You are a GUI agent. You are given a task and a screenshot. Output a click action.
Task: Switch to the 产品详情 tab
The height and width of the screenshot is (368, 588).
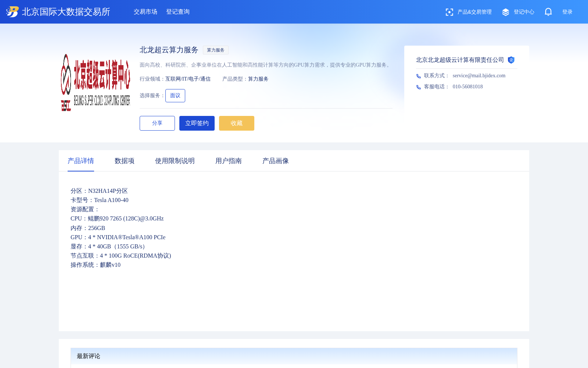pyautogui.click(x=81, y=161)
